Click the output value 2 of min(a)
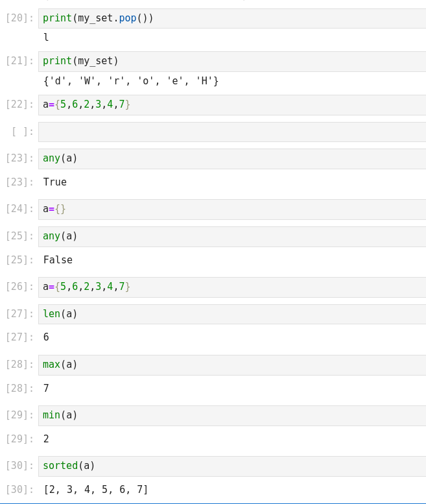 click(x=46, y=439)
